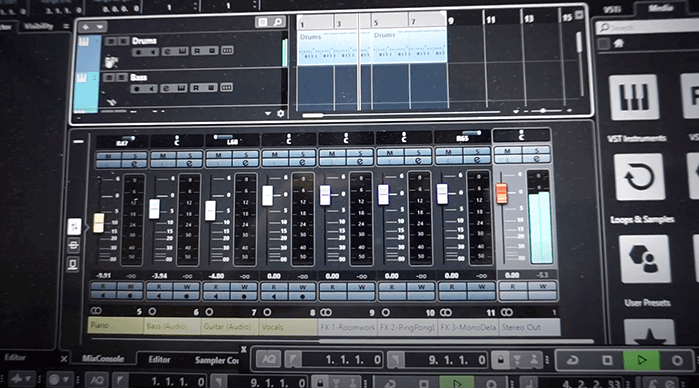Collapse mixer with minus button
The width and height of the screenshot is (699, 389).
tap(78, 142)
